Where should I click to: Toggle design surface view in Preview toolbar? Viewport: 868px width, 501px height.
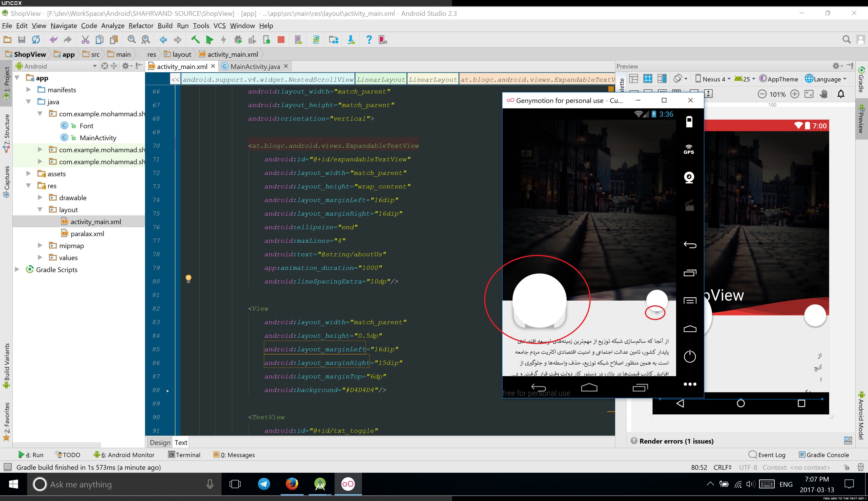[x=634, y=79]
